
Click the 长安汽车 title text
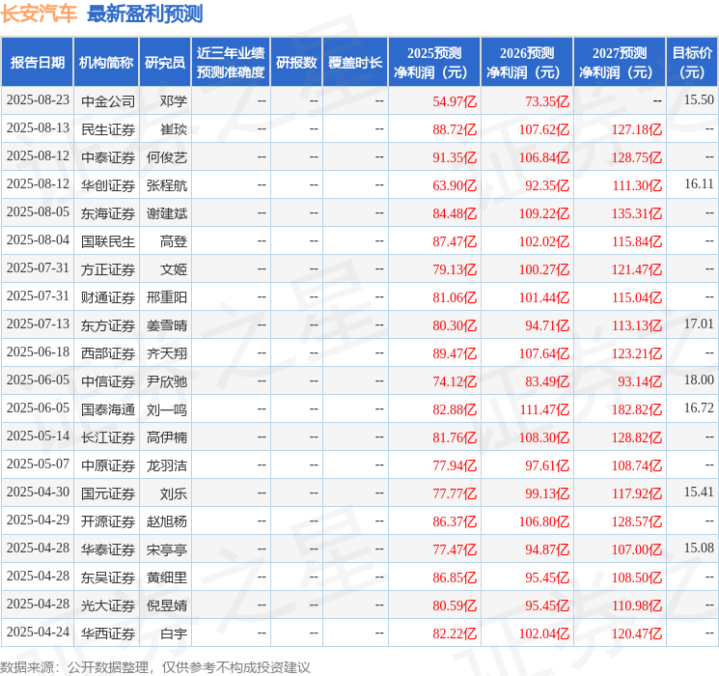[39, 13]
